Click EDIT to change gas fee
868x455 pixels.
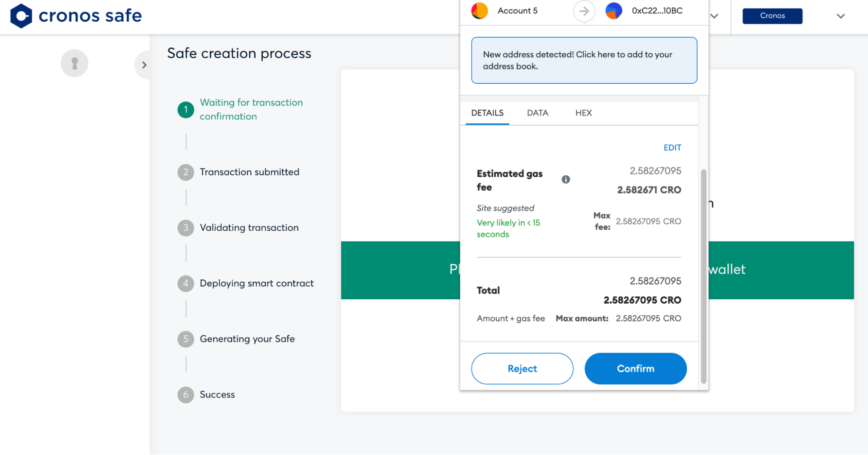click(x=672, y=148)
